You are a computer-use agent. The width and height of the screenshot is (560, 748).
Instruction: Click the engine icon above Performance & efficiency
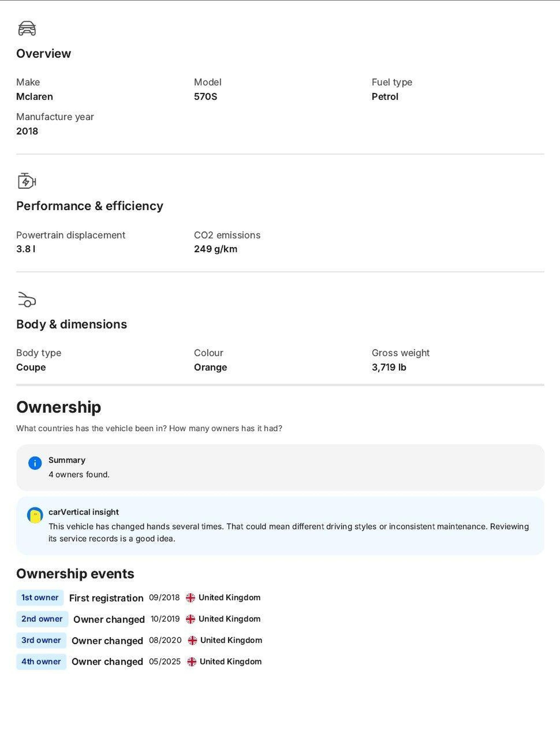[27, 181]
